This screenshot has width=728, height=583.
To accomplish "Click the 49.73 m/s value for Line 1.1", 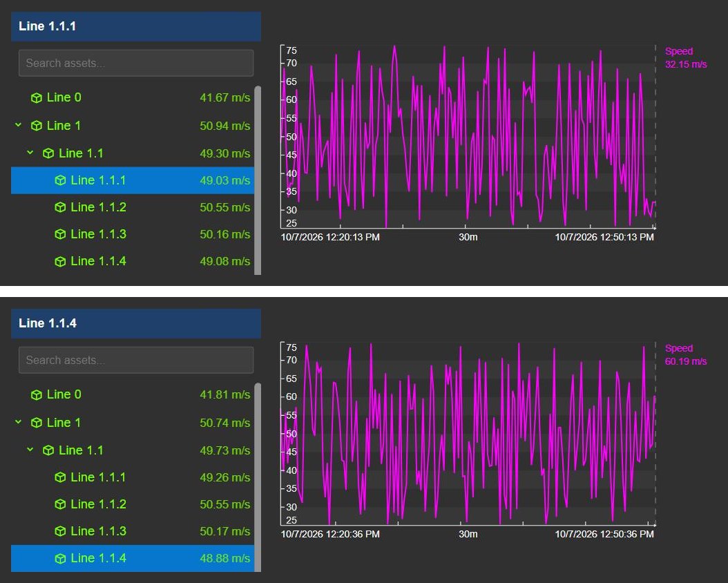I will point(224,450).
